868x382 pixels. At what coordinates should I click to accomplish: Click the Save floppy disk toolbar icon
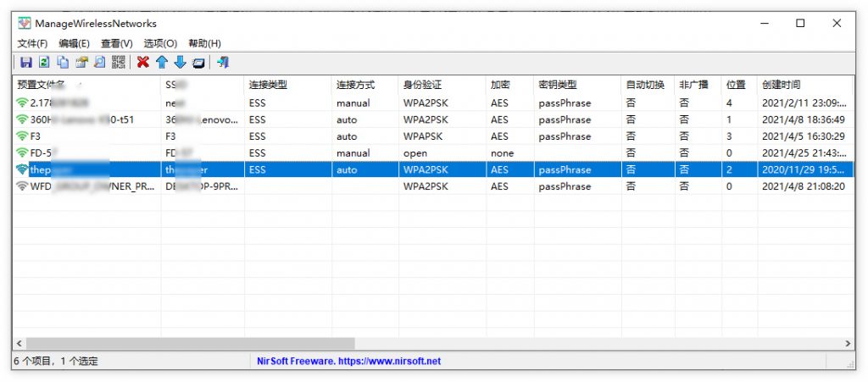tap(25, 62)
